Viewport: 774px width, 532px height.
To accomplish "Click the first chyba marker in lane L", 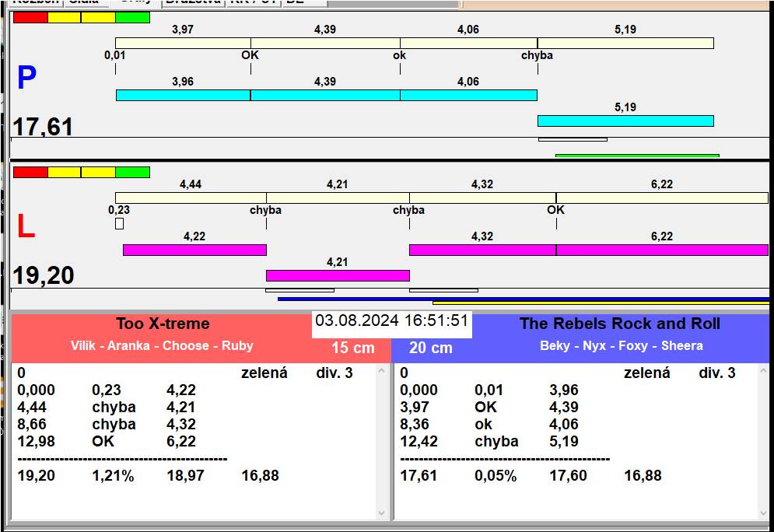I will click(x=265, y=210).
